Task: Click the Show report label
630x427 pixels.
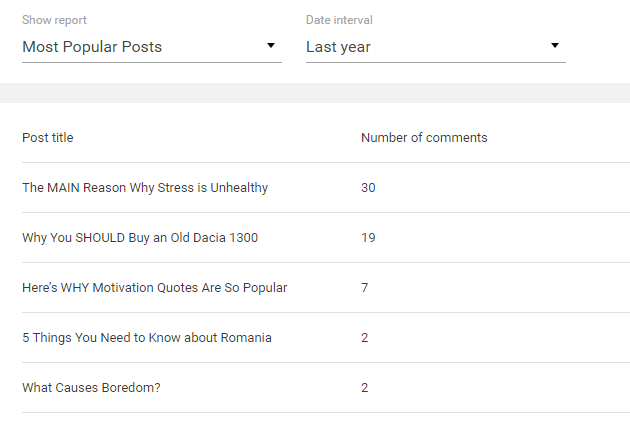Action: (x=54, y=20)
